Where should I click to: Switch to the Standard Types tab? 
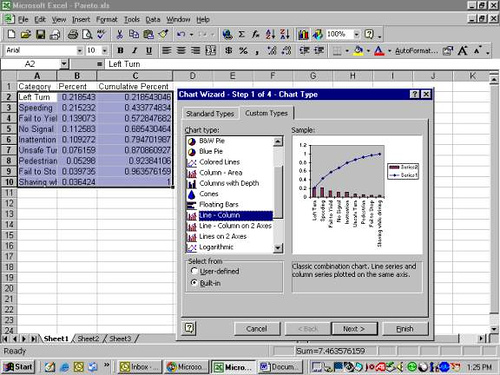tap(210, 114)
